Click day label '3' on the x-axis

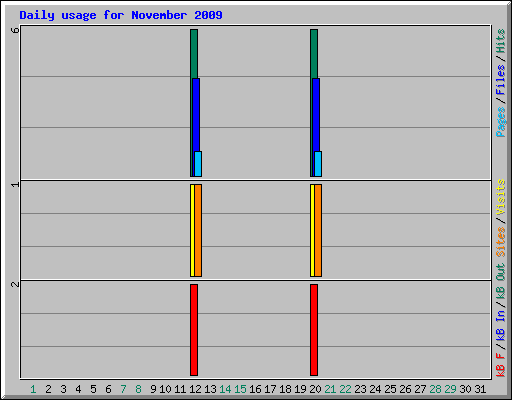coord(63,389)
